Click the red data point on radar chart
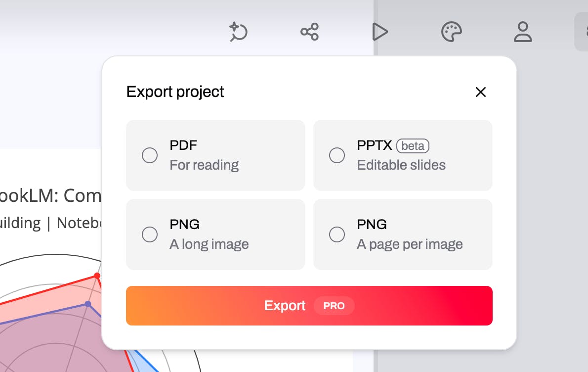 point(97,276)
